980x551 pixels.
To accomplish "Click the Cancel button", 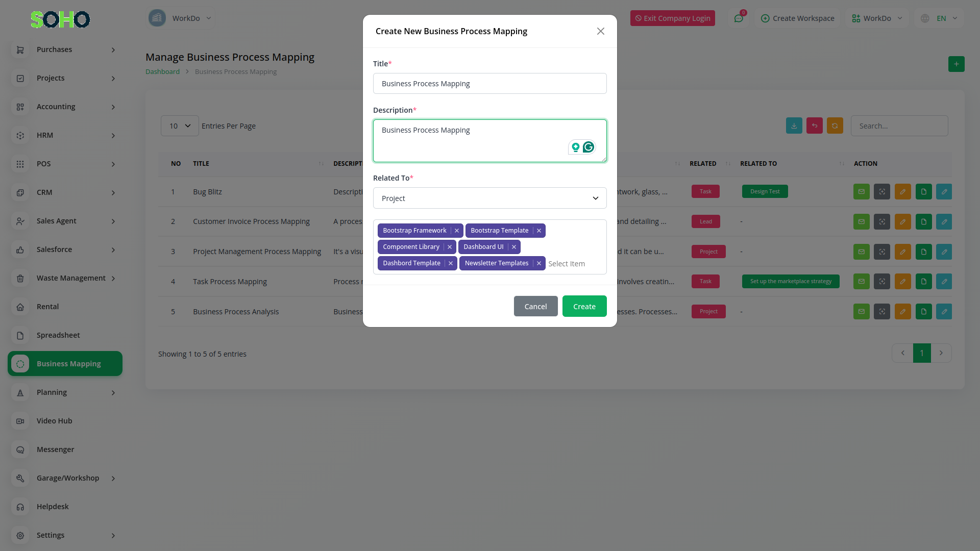I will click(x=535, y=307).
